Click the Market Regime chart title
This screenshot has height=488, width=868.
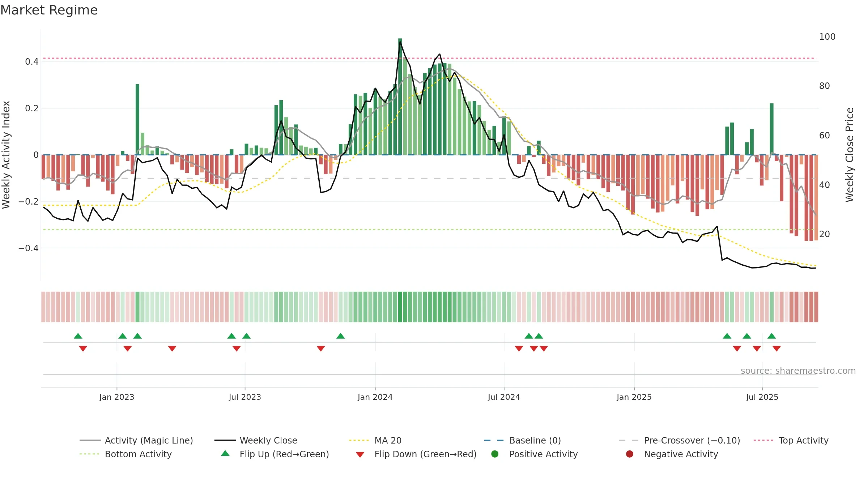(49, 10)
